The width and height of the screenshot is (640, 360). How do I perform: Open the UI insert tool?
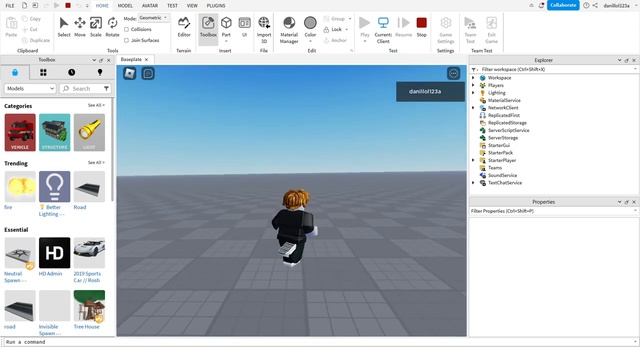(244, 27)
